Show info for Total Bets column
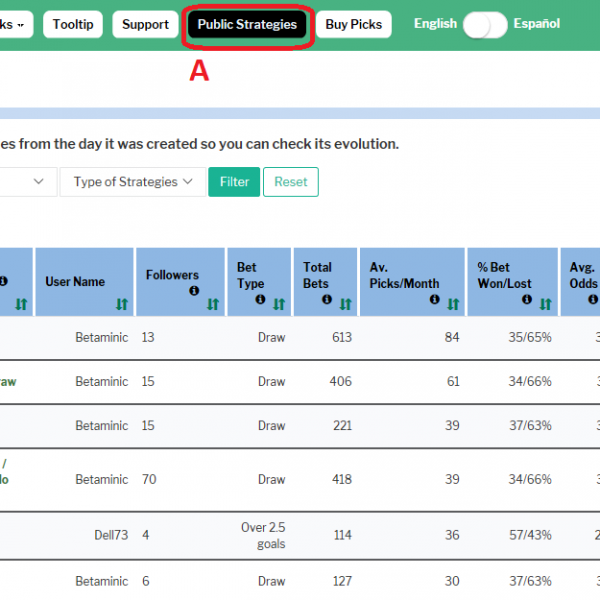This screenshot has height=600, width=600. coord(328,299)
